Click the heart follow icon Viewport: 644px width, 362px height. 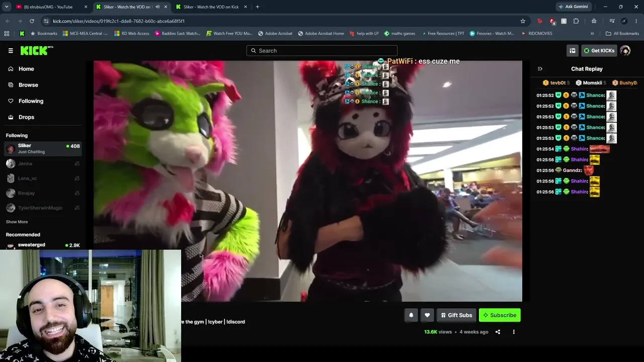[x=427, y=315]
